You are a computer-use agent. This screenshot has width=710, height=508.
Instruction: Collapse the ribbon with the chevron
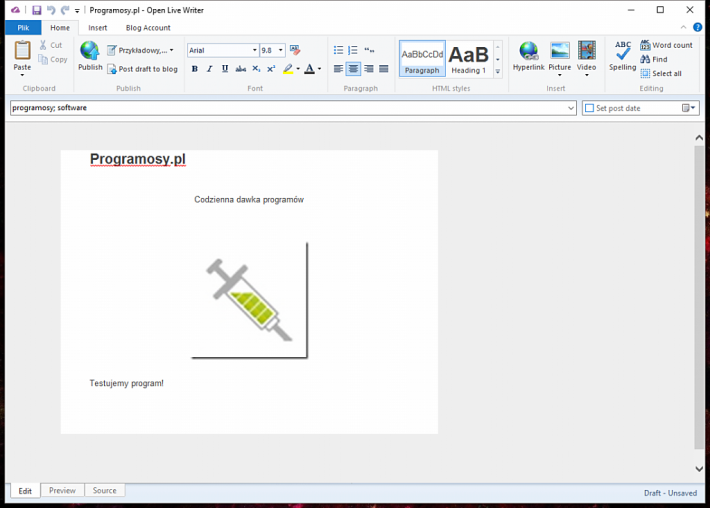683,28
